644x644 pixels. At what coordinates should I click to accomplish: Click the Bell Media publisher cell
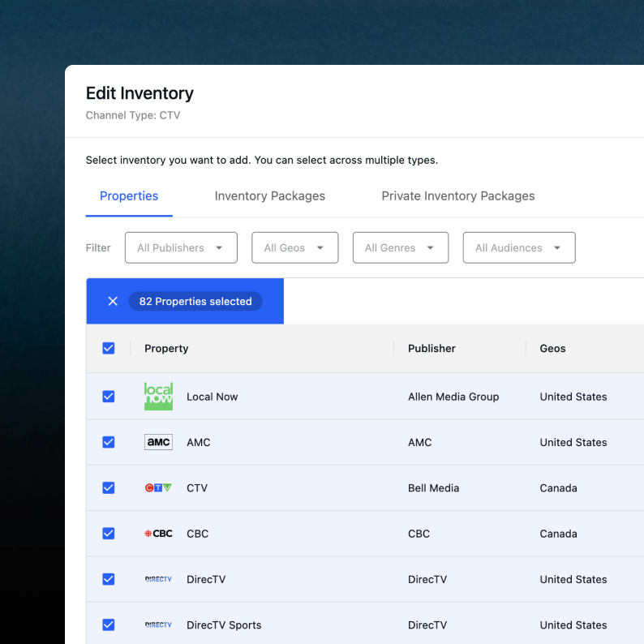[x=433, y=488]
